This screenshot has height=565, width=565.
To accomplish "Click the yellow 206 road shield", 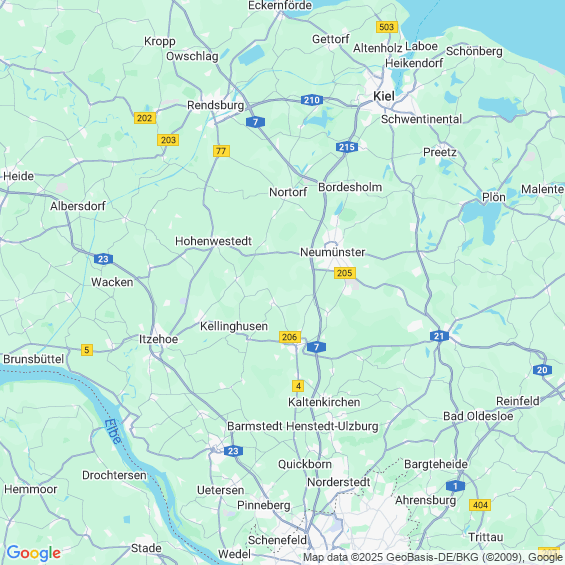I will pos(290,337).
